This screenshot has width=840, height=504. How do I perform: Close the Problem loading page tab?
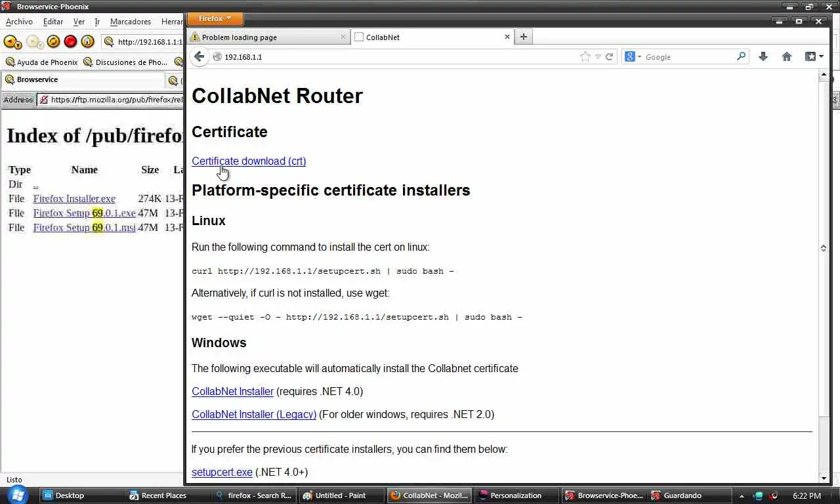[343, 37]
